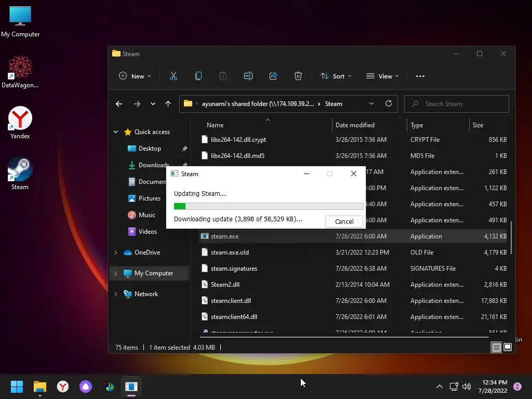Image resolution: width=532 pixels, height=399 pixels.
Task: Open the DataWagon desktop shortcut
Action: tap(20, 72)
